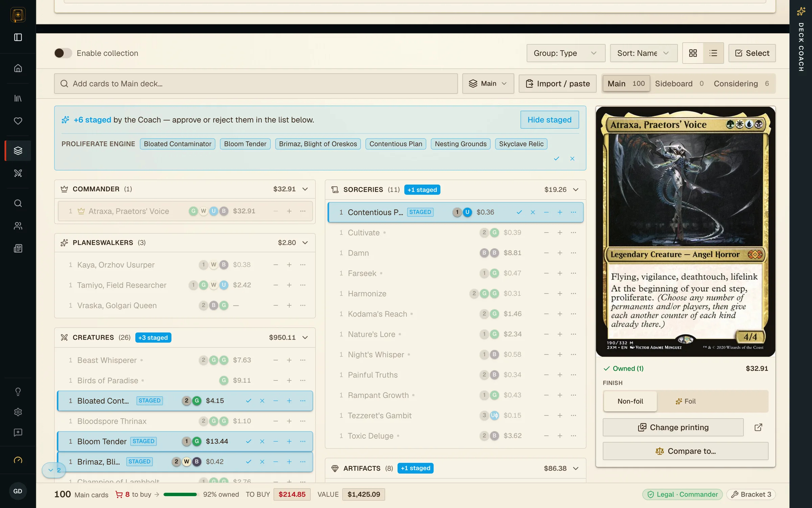The image size is (812, 508).
Task: Click Add cards to Main deck search field
Action: click(256, 84)
